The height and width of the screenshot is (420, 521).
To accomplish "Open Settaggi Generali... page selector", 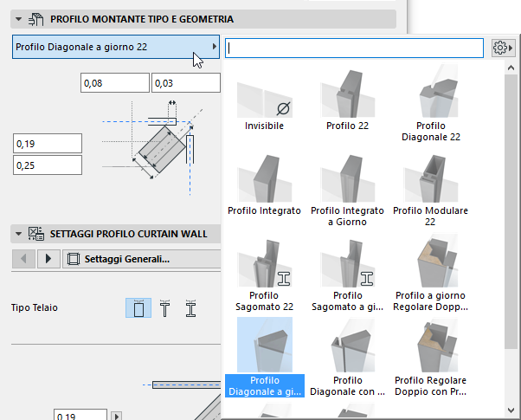I will (142, 259).
